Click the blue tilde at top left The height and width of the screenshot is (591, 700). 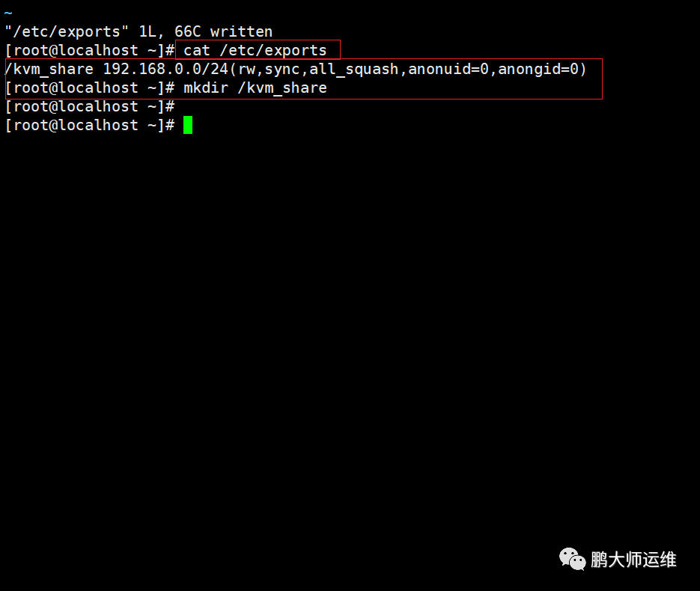point(8,13)
